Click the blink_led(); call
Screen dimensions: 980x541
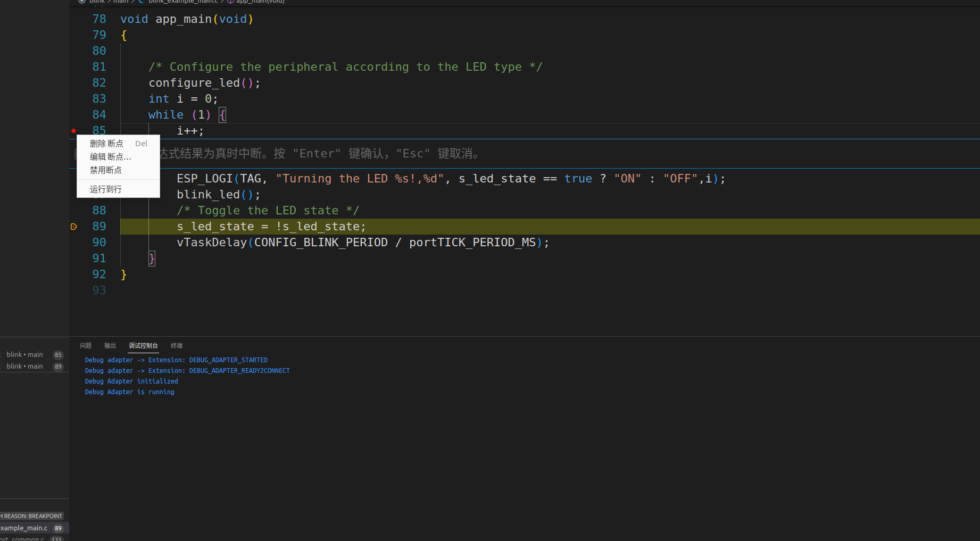click(x=219, y=195)
